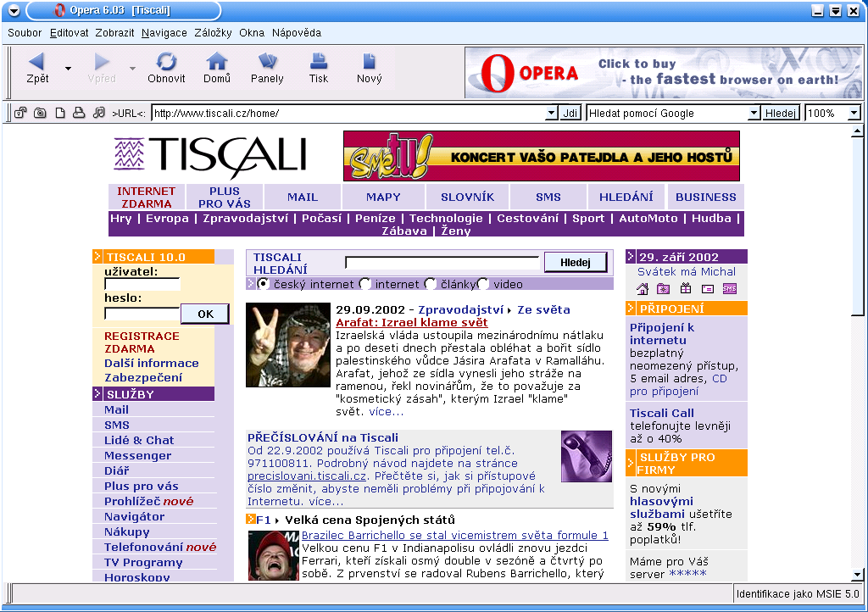
Task: Click the music note icon in address bar
Action: 98,113
